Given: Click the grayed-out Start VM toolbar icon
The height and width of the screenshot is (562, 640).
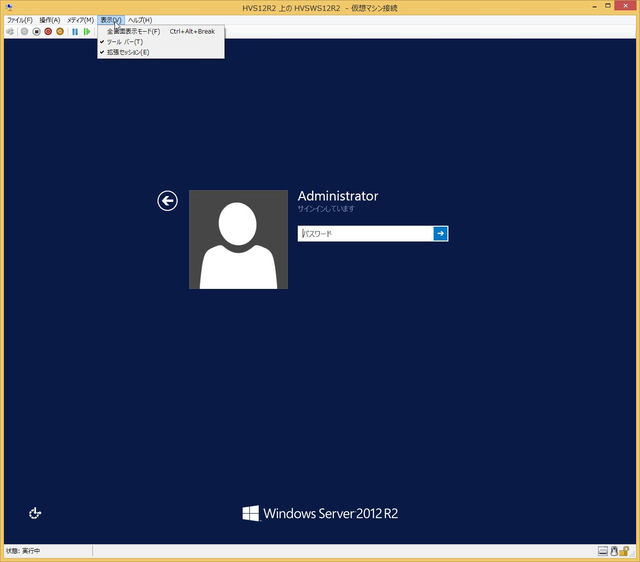Looking at the screenshot, I should pos(24,31).
